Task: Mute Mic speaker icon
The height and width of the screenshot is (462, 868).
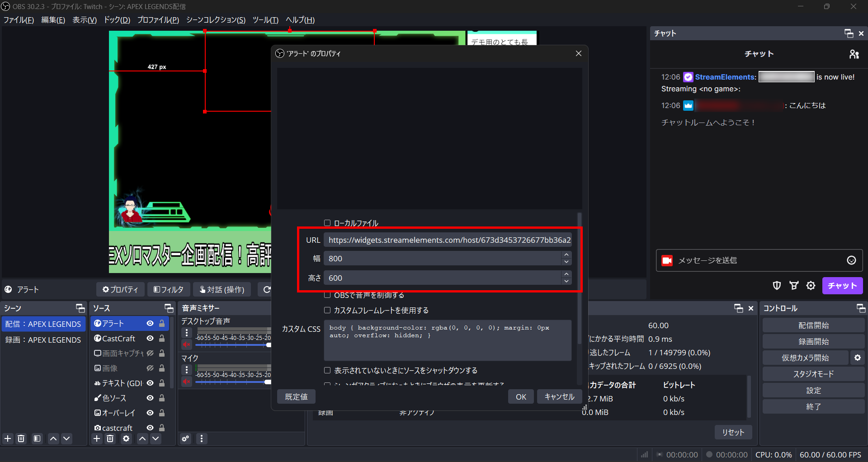Action: pyautogui.click(x=186, y=382)
